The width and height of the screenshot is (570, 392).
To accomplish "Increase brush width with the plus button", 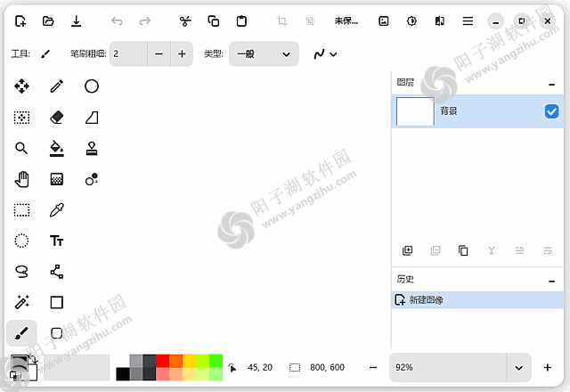I will pos(182,54).
